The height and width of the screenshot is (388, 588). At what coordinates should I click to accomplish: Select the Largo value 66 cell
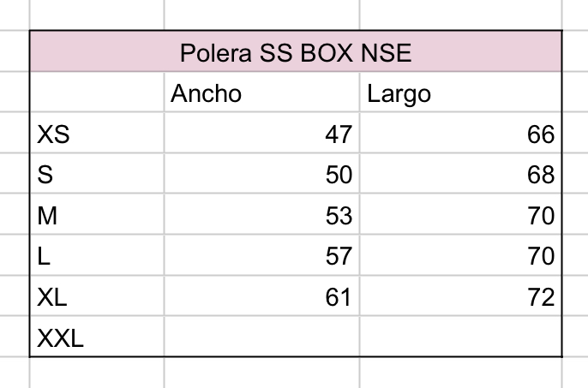point(460,134)
